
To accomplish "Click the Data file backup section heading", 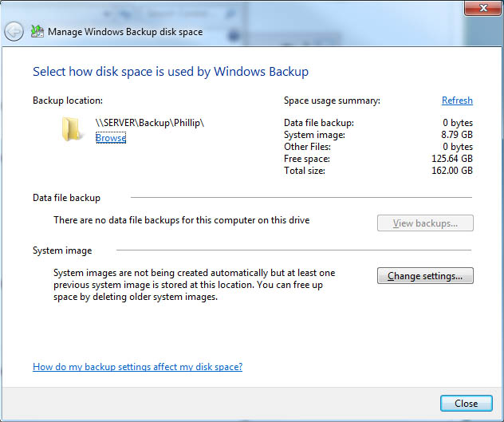I will [66, 198].
